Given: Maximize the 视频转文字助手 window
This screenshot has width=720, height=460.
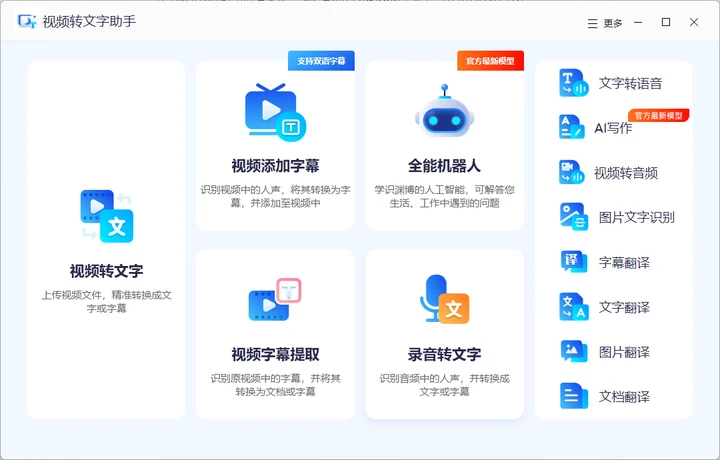Looking at the screenshot, I should click(x=666, y=22).
